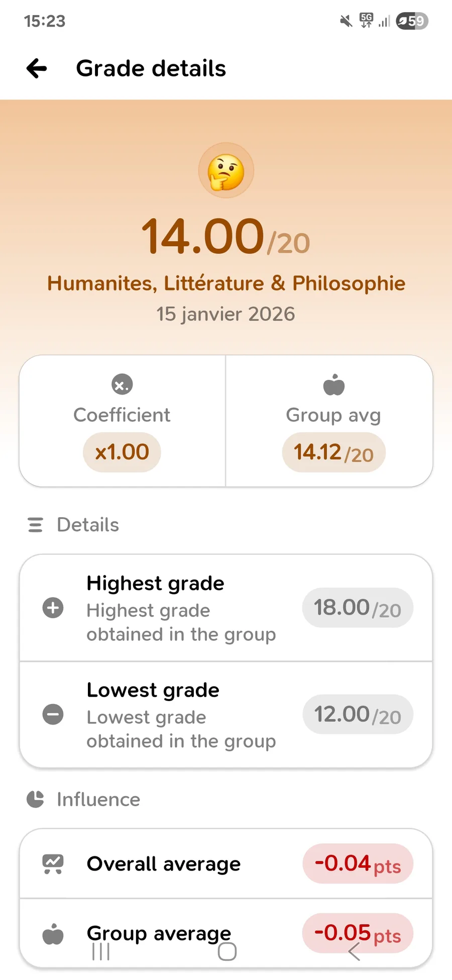Tap the apple icon beside Group average
The height and width of the screenshot is (980, 452).
point(53,934)
